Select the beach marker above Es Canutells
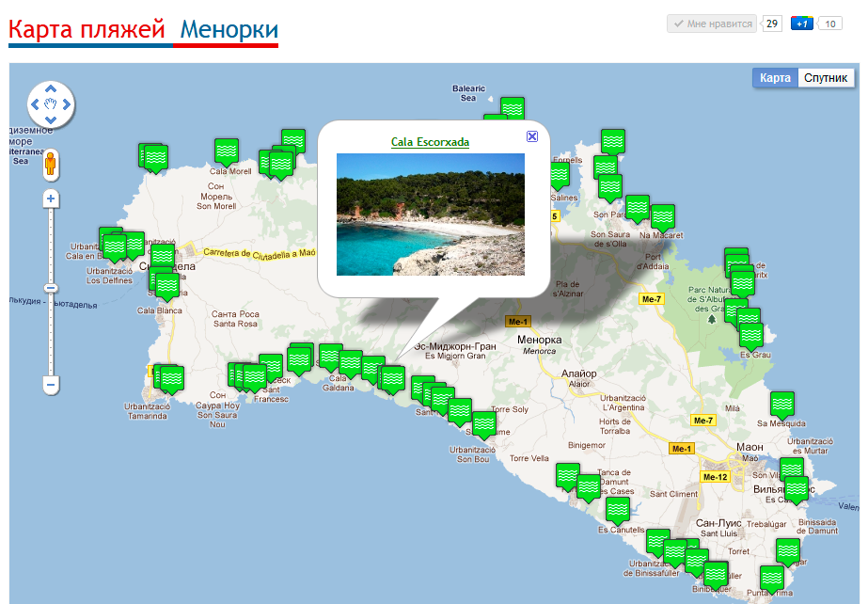Viewport: 868px width, 604px height. (x=617, y=511)
